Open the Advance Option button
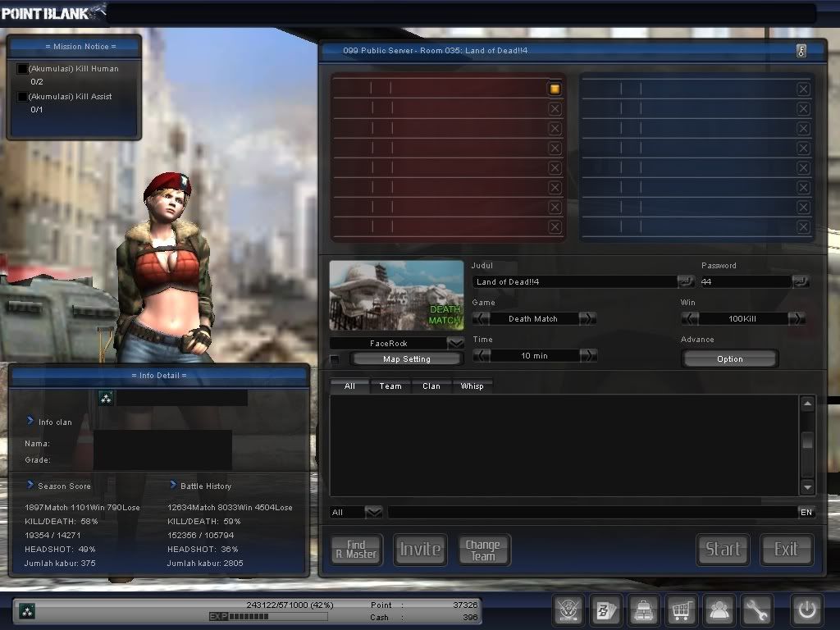 point(729,359)
